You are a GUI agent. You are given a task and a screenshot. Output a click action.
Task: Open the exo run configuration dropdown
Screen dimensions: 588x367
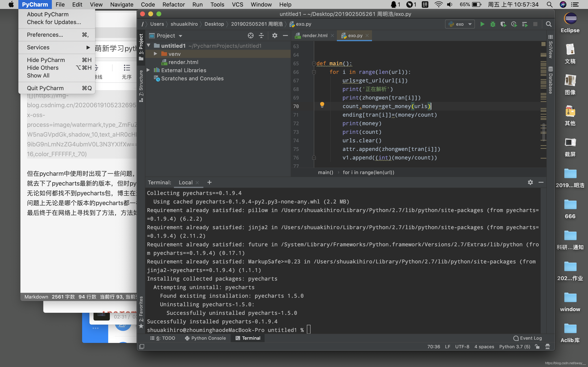pyautogui.click(x=460, y=24)
